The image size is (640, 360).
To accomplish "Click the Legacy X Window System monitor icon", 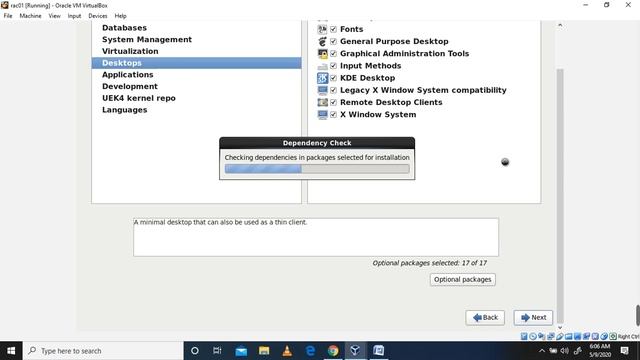I will [322, 90].
